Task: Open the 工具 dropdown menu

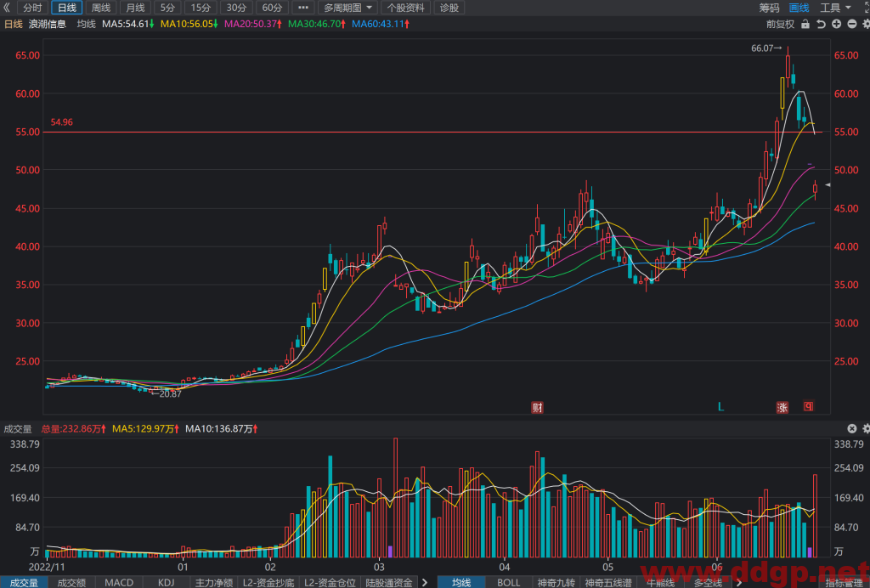Action: coord(835,8)
